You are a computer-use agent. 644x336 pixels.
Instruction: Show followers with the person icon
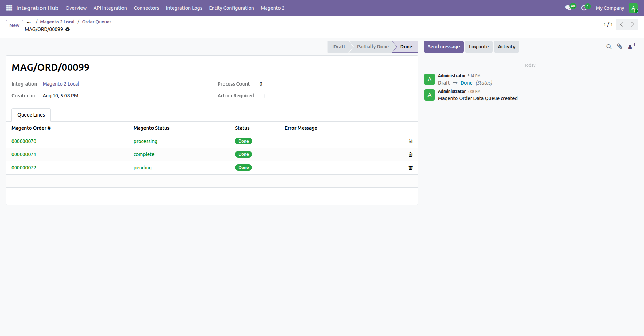pyautogui.click(x=631, y=46)
